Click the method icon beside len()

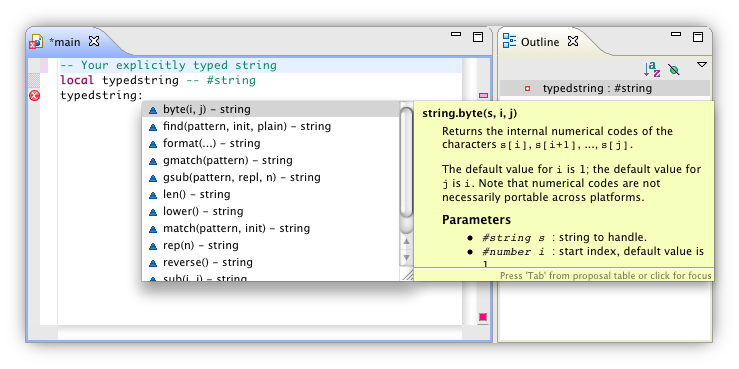pyautogui.click(x=153, y=195)
